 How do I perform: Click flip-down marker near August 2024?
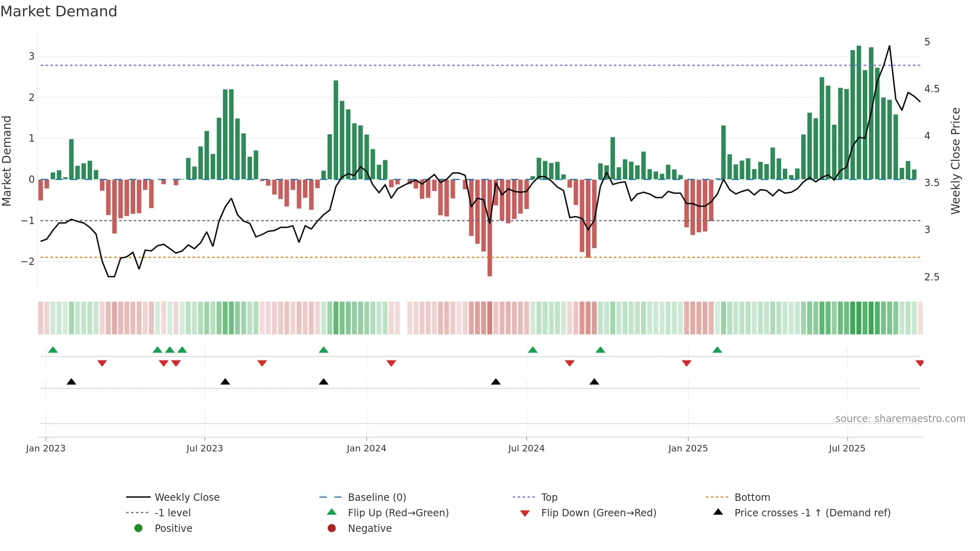coord(570,363)
